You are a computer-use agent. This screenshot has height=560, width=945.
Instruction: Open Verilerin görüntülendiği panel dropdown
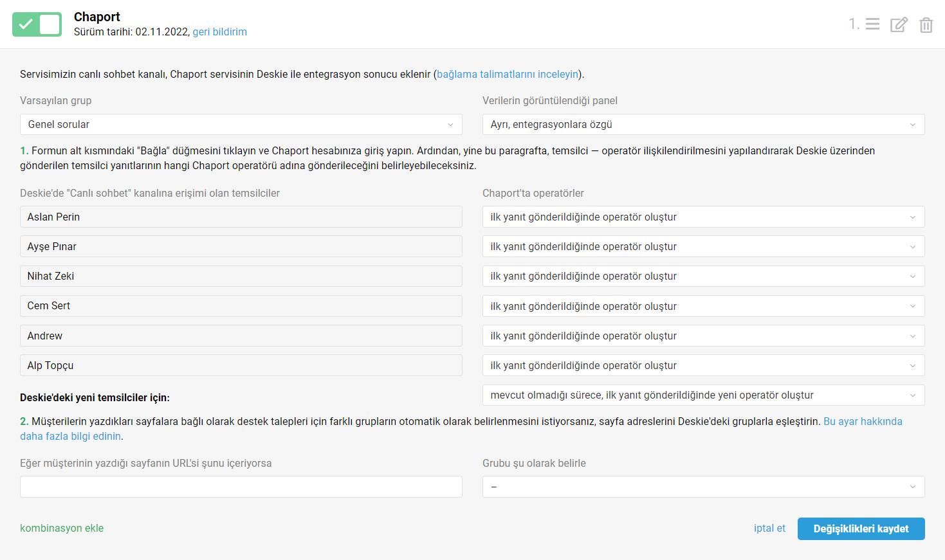coord(704,124)
